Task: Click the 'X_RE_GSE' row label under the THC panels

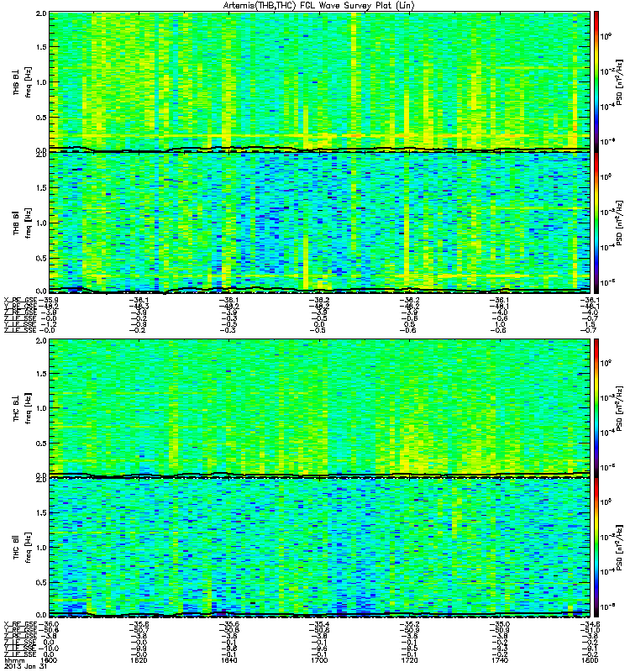Action: pyautogui.click(x=20, y=624)
